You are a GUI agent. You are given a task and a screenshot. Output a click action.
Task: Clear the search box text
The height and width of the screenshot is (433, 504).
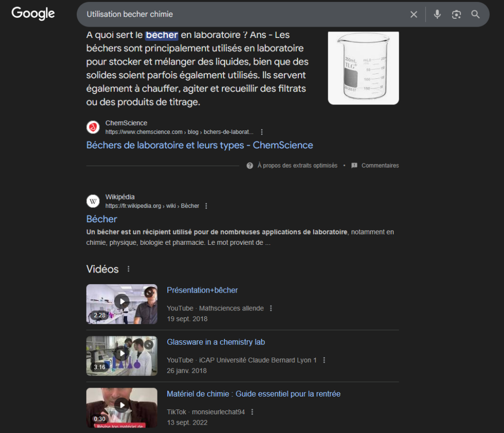(x=413, y=14)
